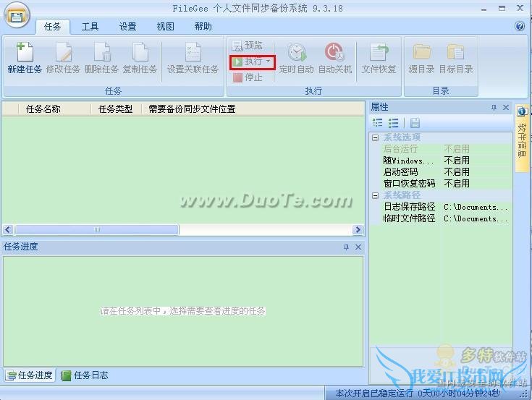Viewport: 532px width, 400px height.
Task: Open 定时自动 scheduled auto icon
Action: pyautogui.click(x=297, y=58)
